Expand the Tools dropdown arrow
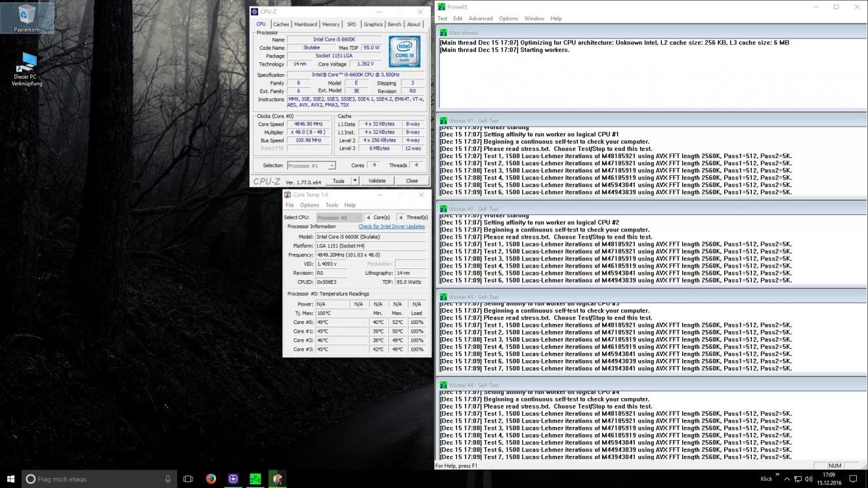The width and height of the screenshot is (868, 488). click(355, 181)
